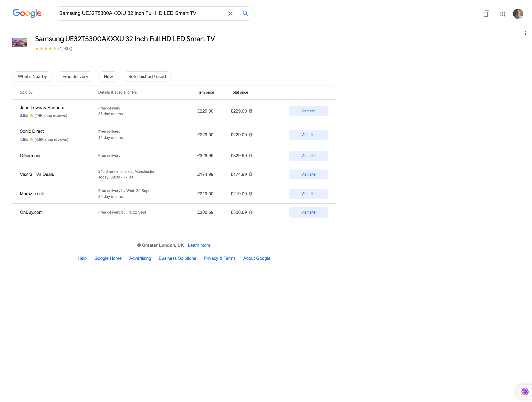Click 'What's Nearby' filter option

click(x=32, y=76)
